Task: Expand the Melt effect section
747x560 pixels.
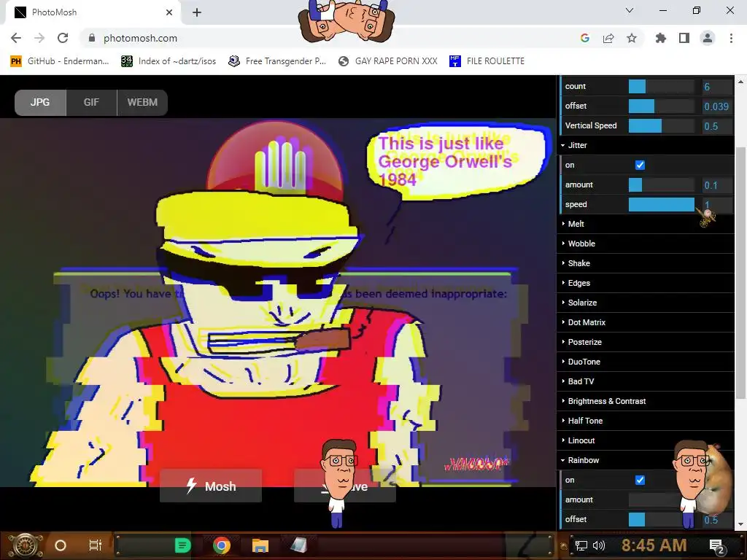Action: 645,224
